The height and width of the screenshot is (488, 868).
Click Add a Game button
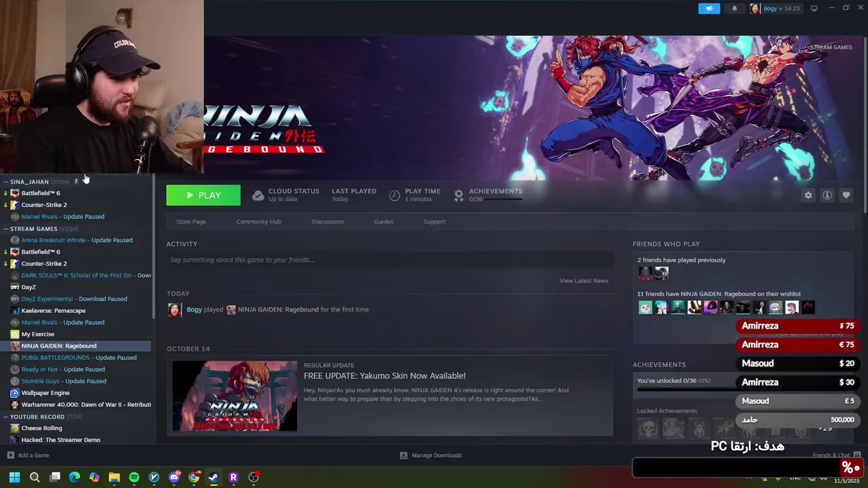(x=28, y=455)
